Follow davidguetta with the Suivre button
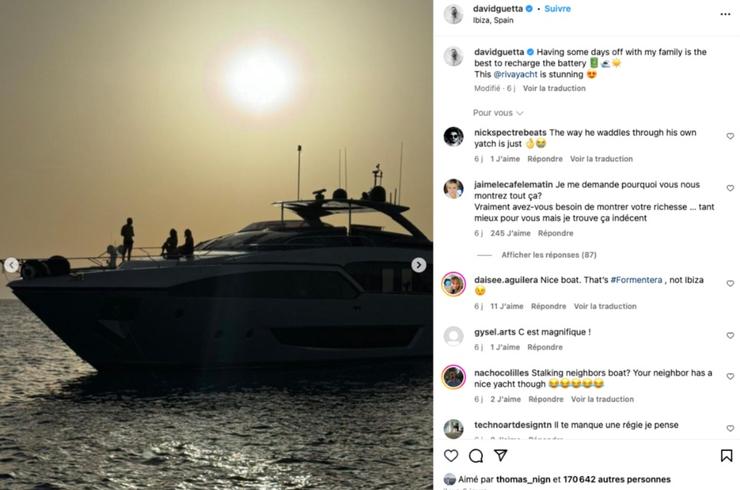Image resolution: width=740 pixels, height=490 pixels. click(557, 8)
